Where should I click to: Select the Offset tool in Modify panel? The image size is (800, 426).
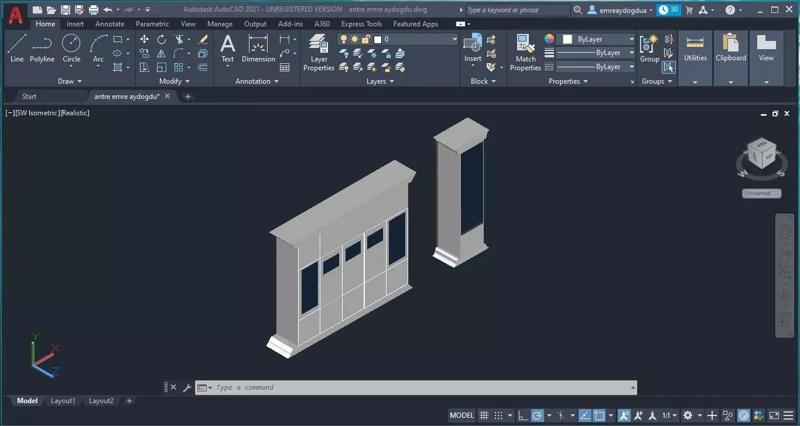pos(203,67)
